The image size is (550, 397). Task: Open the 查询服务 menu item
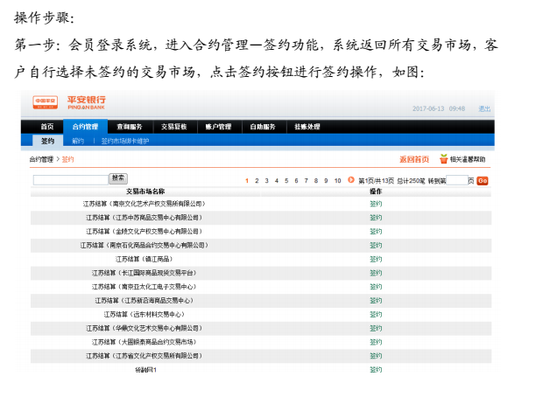pyautogui.click(x=129, y=127)
